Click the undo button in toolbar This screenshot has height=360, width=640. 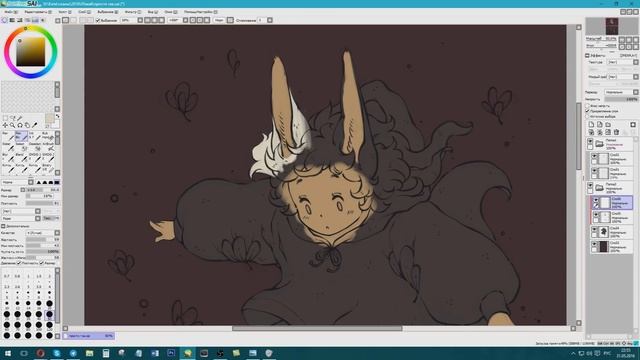coord(66,20)
